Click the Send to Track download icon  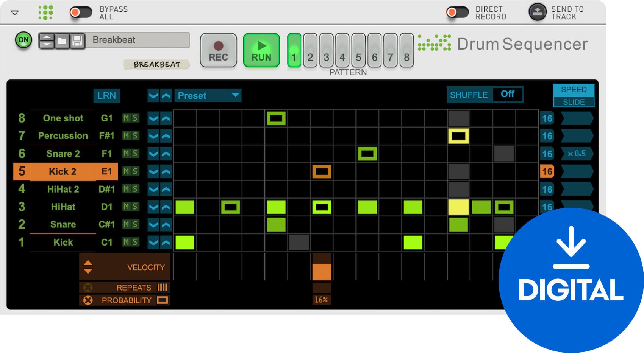click(x=536, y=12)
